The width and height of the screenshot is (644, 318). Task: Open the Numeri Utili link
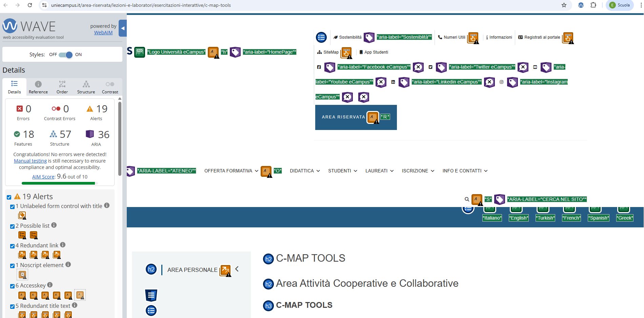click(451, 37)
